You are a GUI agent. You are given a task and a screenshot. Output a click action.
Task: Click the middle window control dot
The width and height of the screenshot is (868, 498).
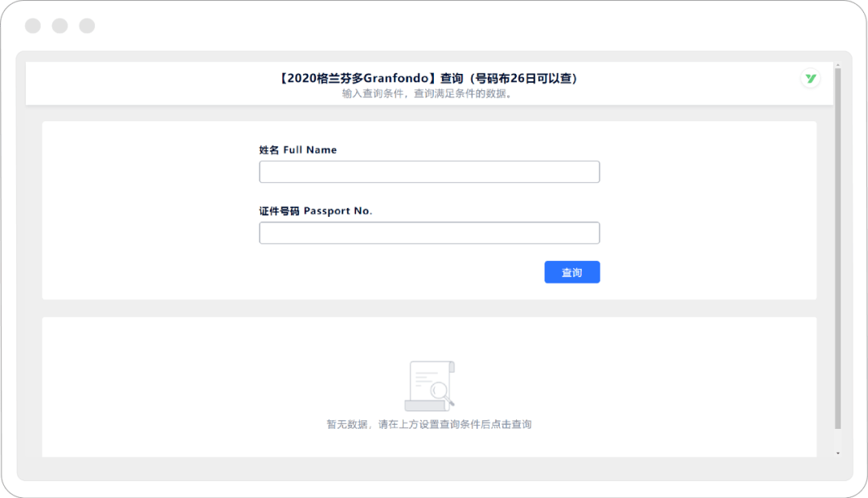59,26
